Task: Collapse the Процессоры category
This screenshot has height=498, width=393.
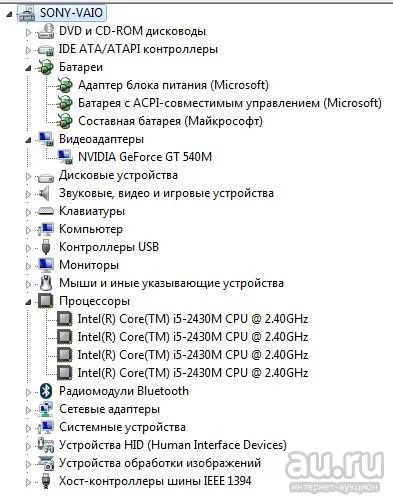Action: pos(28,302)
